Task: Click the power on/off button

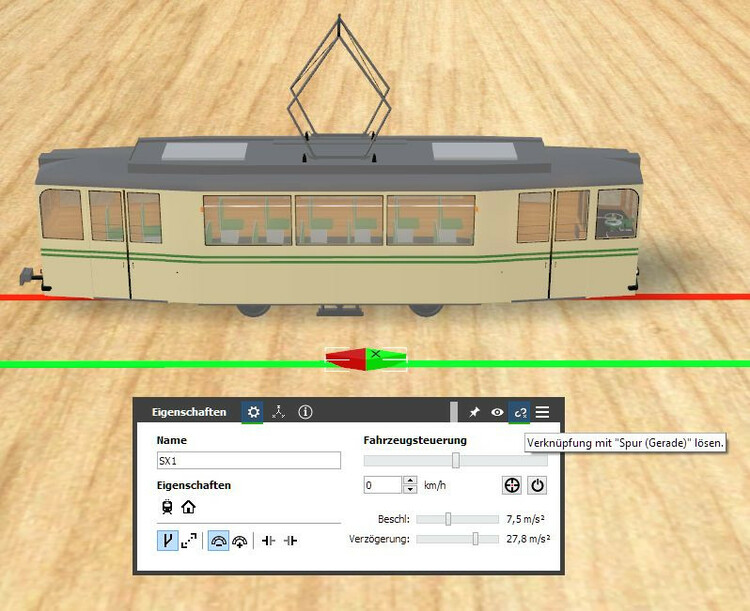Action: tap(537, 485)
